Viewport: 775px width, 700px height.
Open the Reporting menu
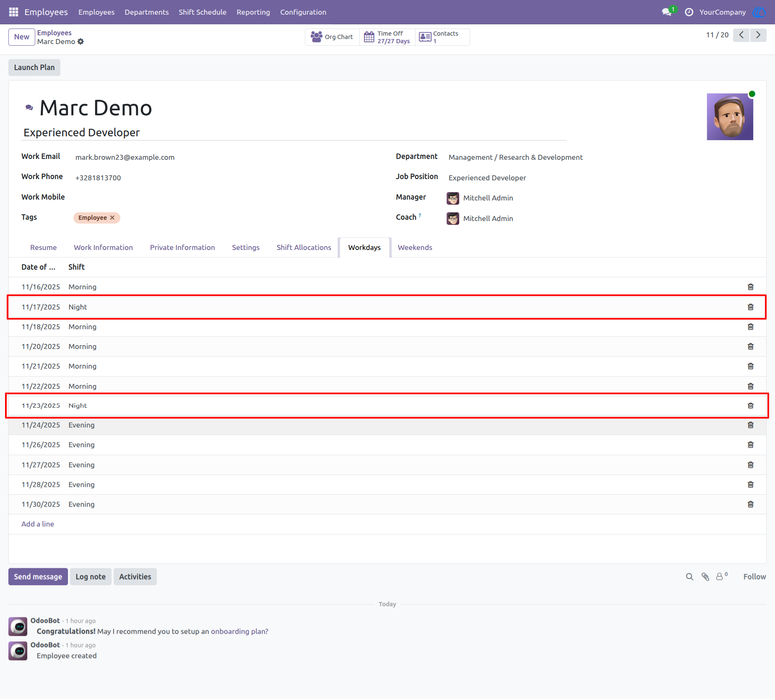tap(253, 12)
